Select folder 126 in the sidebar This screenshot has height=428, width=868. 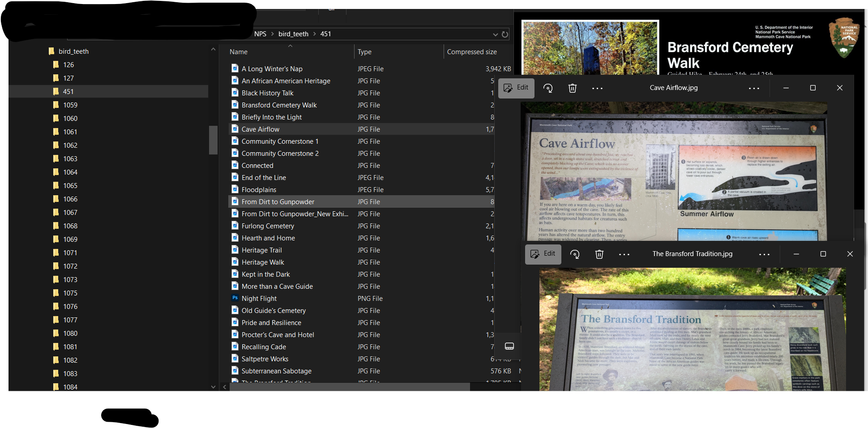click(68, 64)
